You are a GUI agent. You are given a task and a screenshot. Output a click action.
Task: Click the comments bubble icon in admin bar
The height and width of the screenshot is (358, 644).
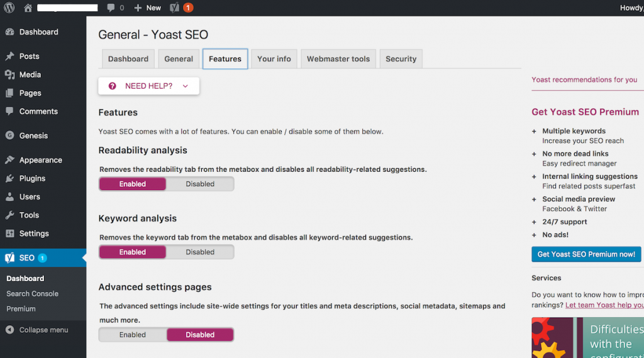click(x=111, y=8)
